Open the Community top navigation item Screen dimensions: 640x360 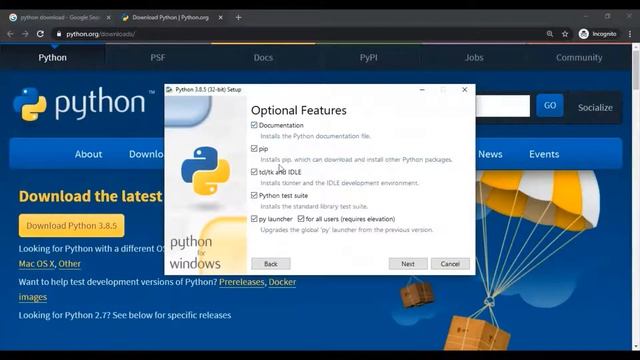pyautogui.click(x=579, y=58)
